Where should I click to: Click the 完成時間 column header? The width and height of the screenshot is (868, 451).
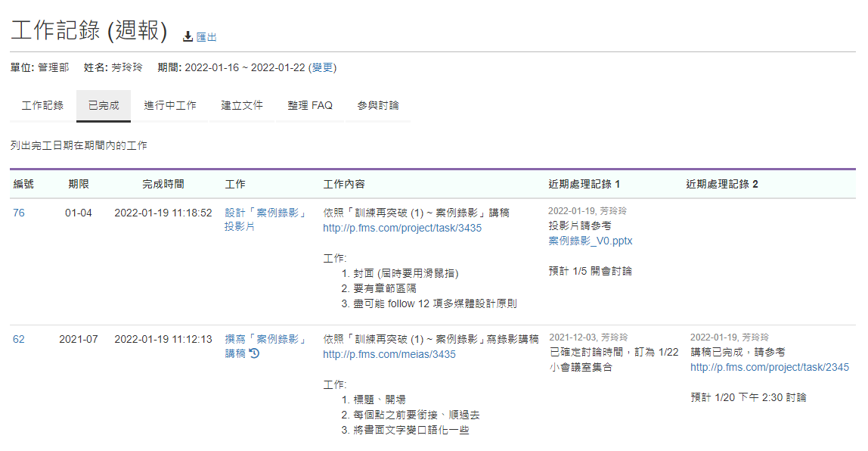(x=163, y=185)
